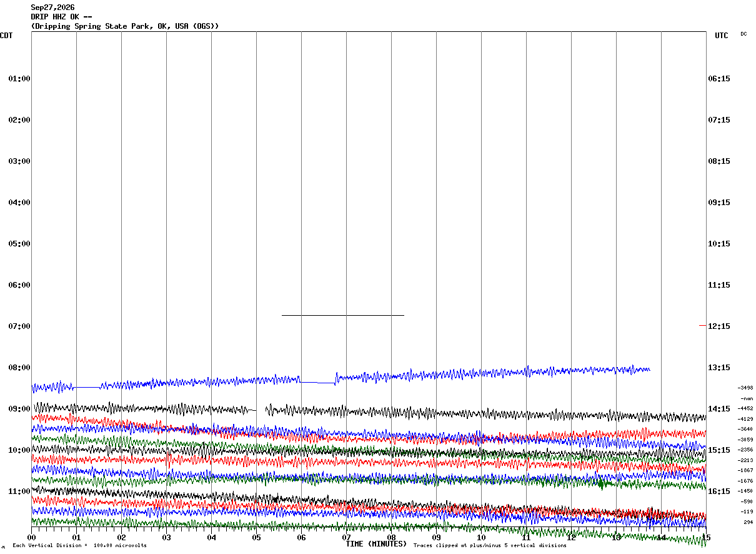The image size is (756, 554).
Task: Click the UTC column header
Action: coord(722,36)
